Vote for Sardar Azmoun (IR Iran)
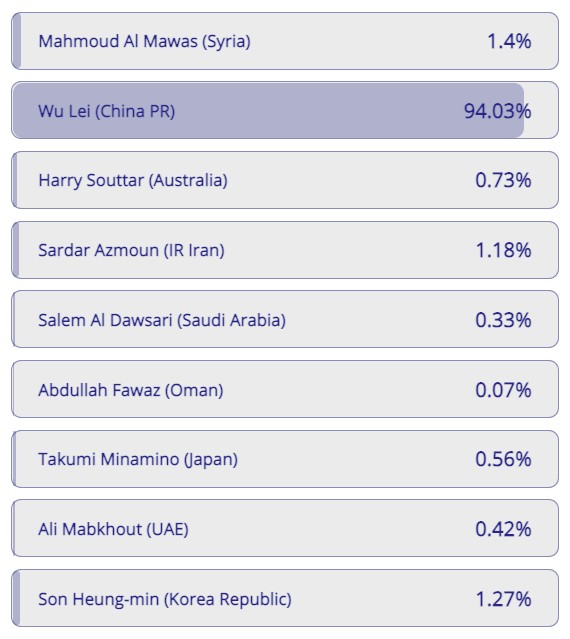570x639 pixels. 285,250
